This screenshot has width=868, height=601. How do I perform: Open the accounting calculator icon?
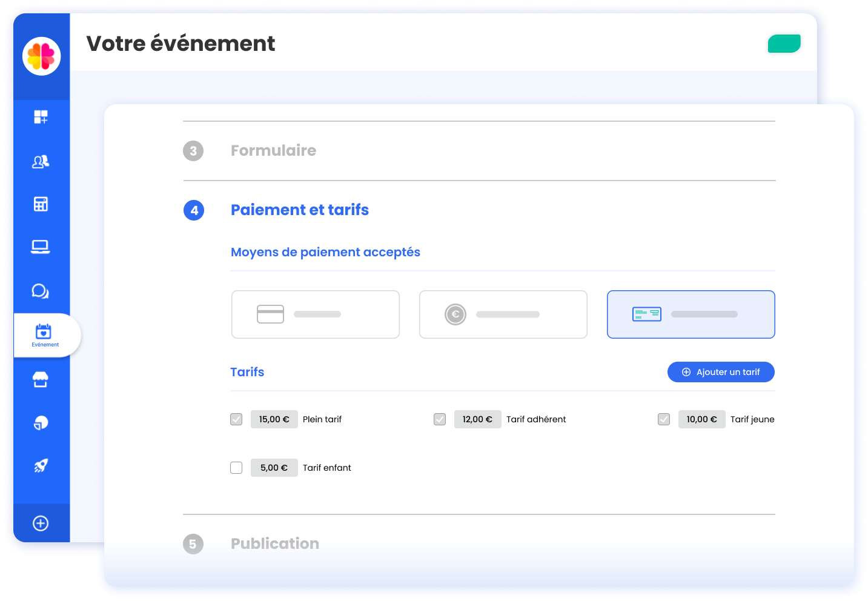tap(41, 204)
